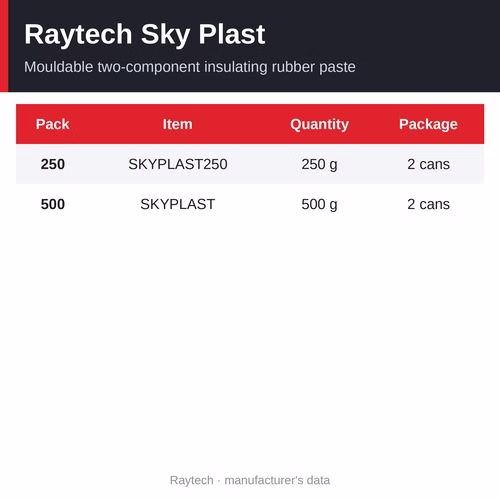
Task: Click 2 cans in the 500 row
Action: pos(428,204)
